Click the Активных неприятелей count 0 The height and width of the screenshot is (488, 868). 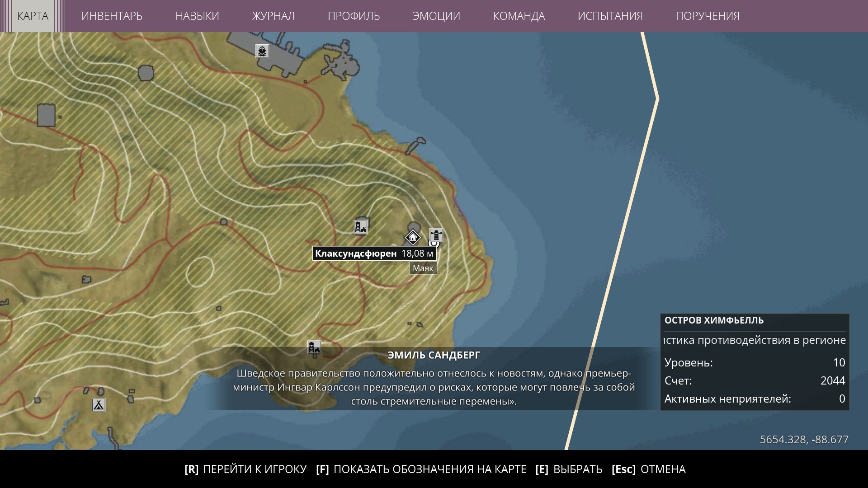point(842,399)
